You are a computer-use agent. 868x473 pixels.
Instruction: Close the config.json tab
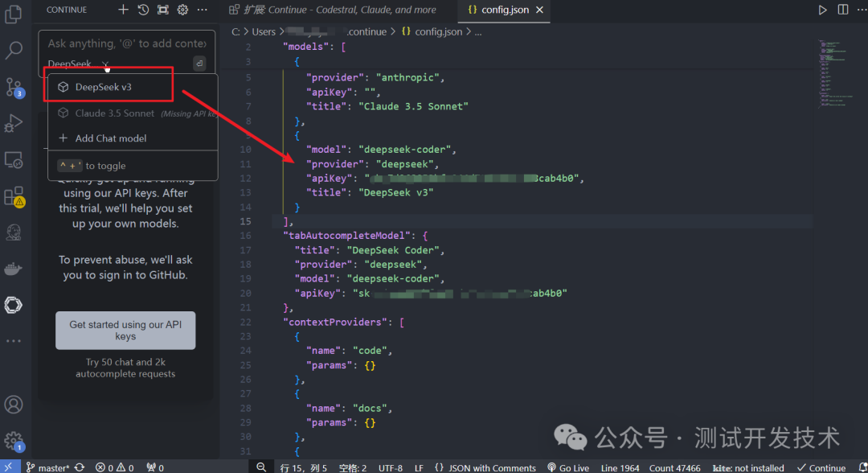tap(540, 10)
